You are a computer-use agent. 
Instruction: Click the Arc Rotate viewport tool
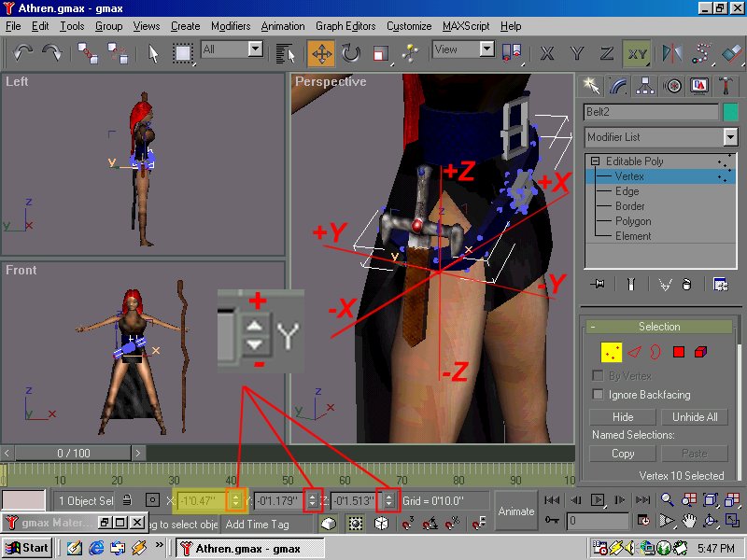(x=711, y=522)
